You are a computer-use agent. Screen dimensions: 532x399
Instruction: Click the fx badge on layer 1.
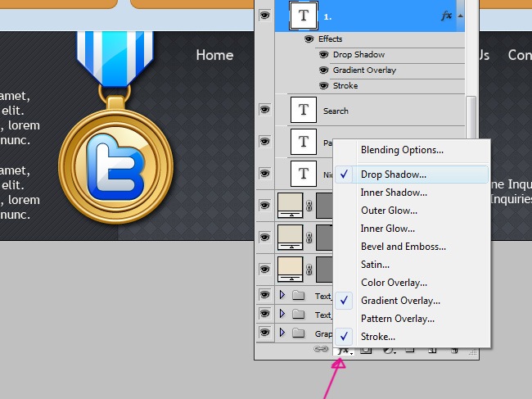447,16
